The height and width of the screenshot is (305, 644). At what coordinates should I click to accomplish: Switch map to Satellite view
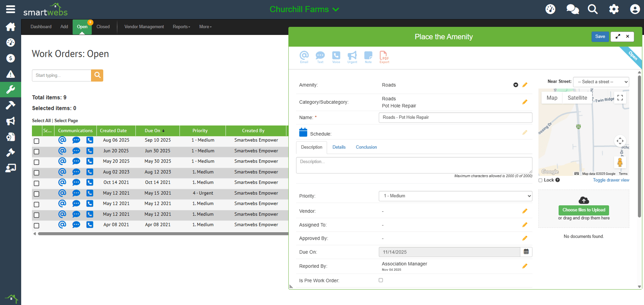click(577, 98)
